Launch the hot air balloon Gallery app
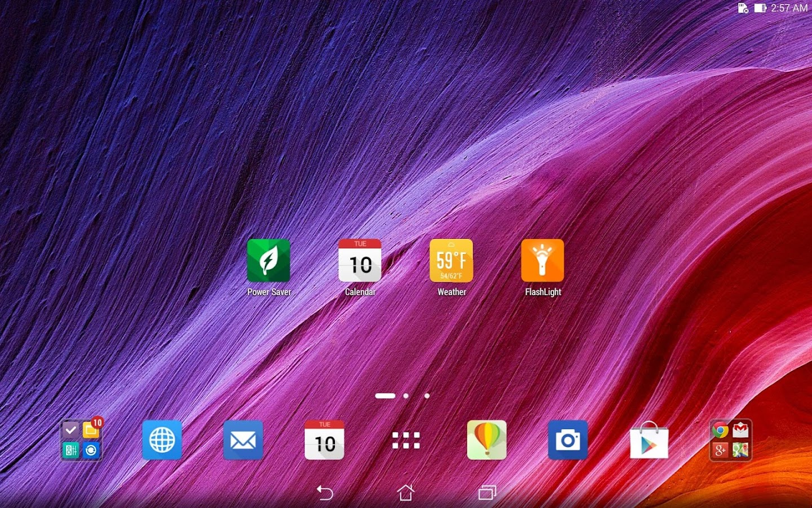The height and width of the screenshot is (508, 812). coord(487,440)
